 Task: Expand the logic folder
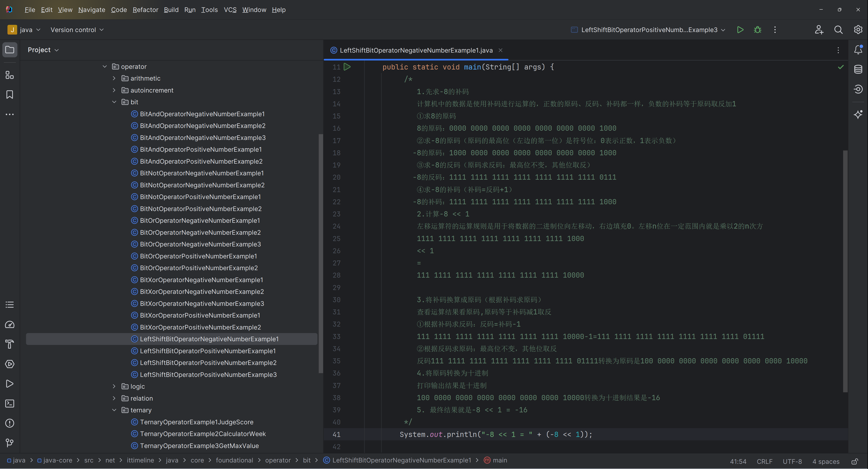[x=114, y=387]
